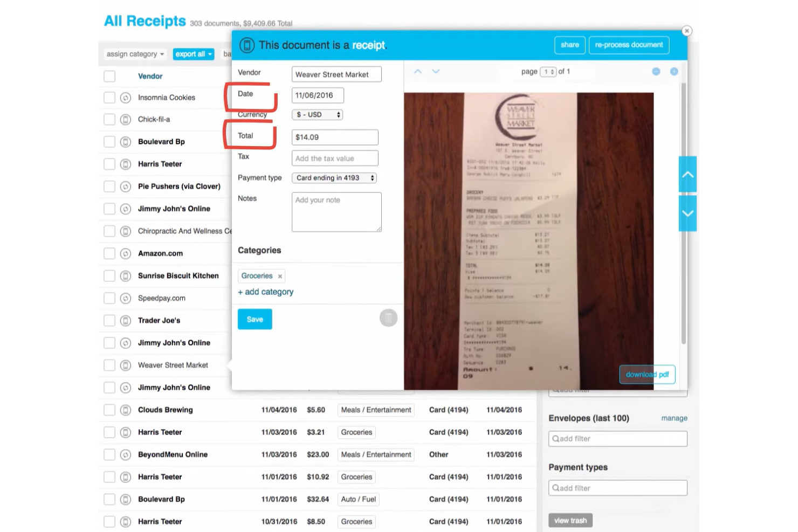Image resolution: width=798 pixels, height=532 pixels.
Task: Click the blue down chevron on the right scrollbar
Action: coord(687,213)
